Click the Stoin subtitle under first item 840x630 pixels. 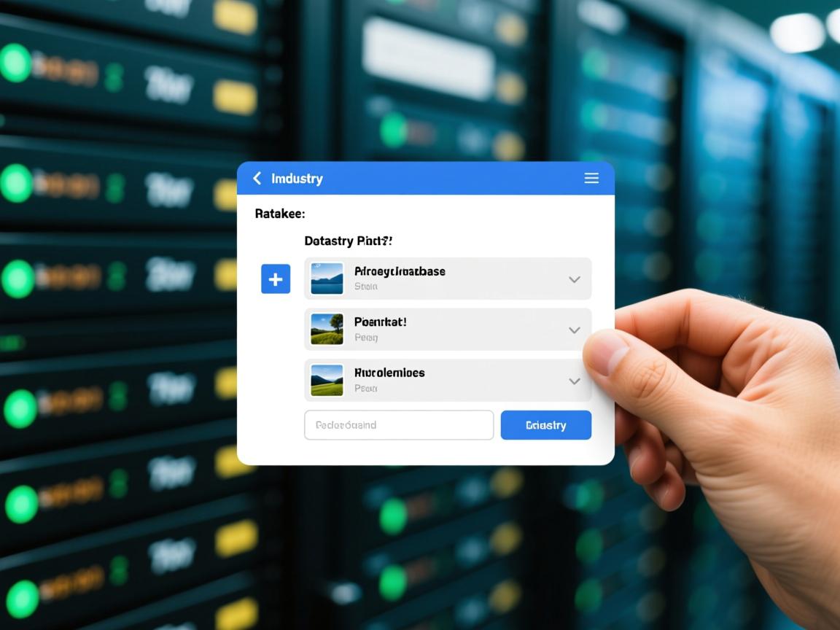[x=365, y=287]
